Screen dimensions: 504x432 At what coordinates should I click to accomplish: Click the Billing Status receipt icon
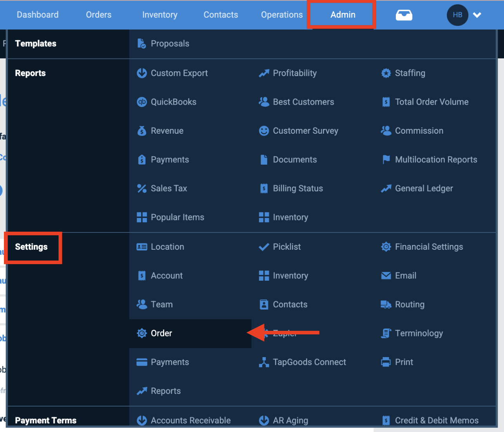[x=264, y=189]
